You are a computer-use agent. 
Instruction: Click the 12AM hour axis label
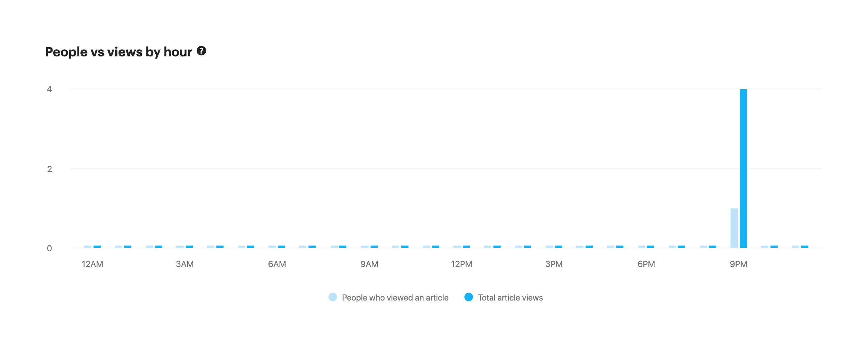pyautogui.click(x=92, y=264)
